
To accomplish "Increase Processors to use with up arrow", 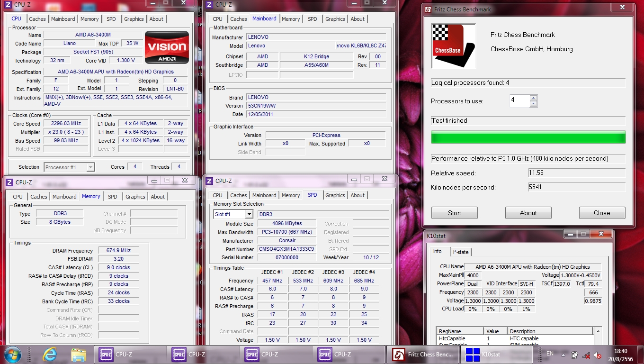I will coord(533,98).
